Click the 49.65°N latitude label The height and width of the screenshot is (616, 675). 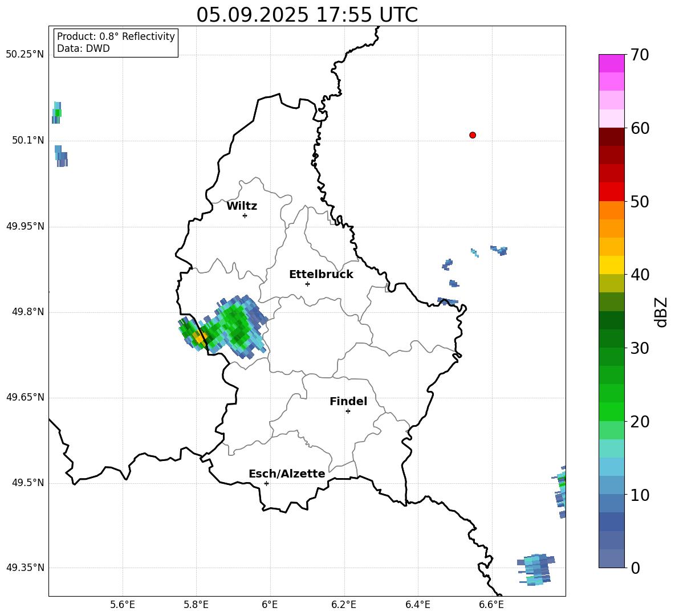tap(25, 397)
